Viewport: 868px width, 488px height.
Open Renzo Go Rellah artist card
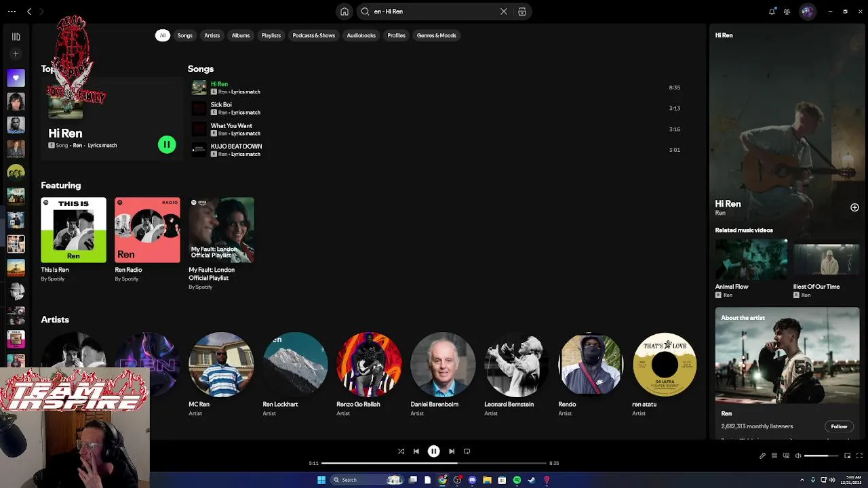click(369, 373)
